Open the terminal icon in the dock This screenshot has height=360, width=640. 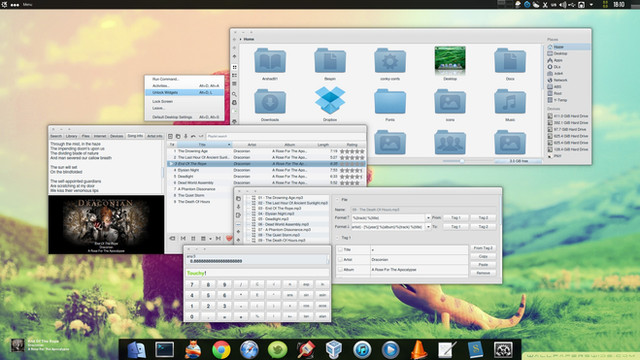pyautogui.click(x=165, y=350)
